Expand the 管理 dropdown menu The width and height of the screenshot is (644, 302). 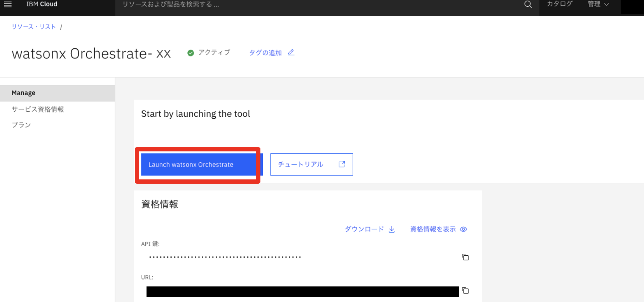pyautogui.click(x=598, y=4)
